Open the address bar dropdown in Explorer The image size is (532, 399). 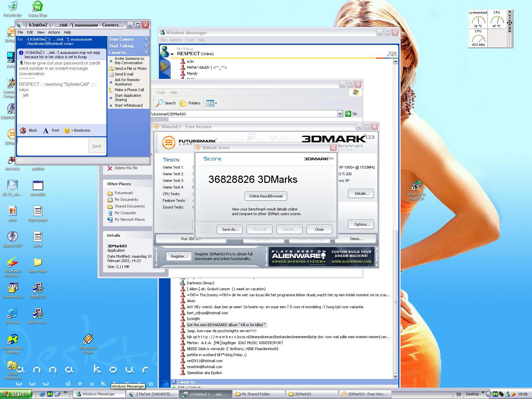(340, 114)
